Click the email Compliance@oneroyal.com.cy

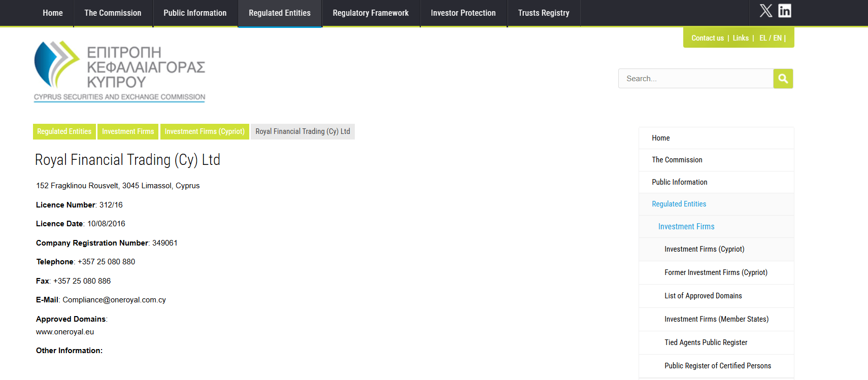point(114,300)
